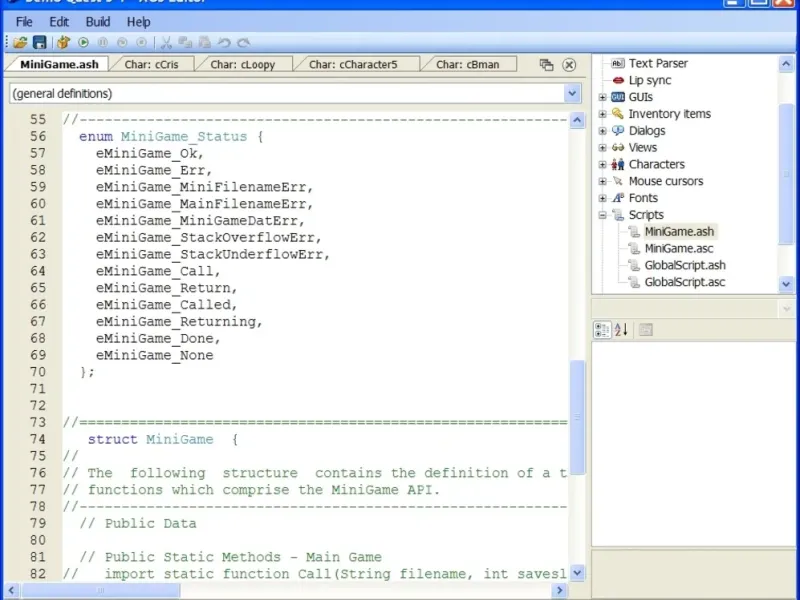Click the Build package icon in toolbar

pyautogui.click(x=64, y=43)
